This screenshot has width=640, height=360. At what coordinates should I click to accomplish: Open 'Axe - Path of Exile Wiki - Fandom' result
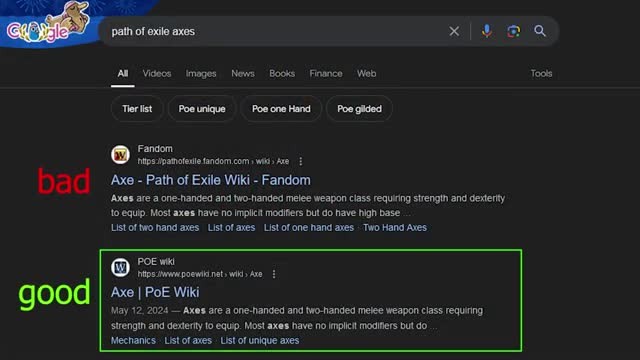coord(211,180)
